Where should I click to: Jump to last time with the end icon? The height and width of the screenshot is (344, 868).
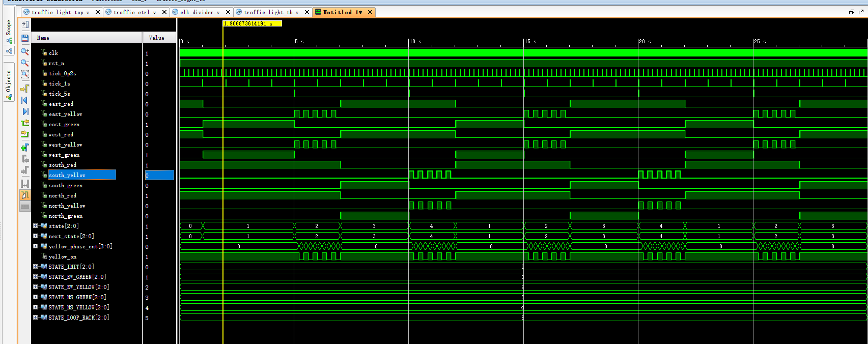click(x=24, y=111)
